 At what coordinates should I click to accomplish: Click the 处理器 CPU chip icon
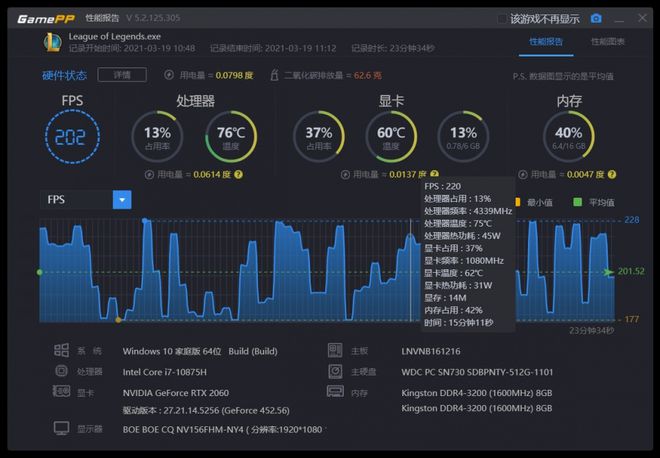pos(61,371)
